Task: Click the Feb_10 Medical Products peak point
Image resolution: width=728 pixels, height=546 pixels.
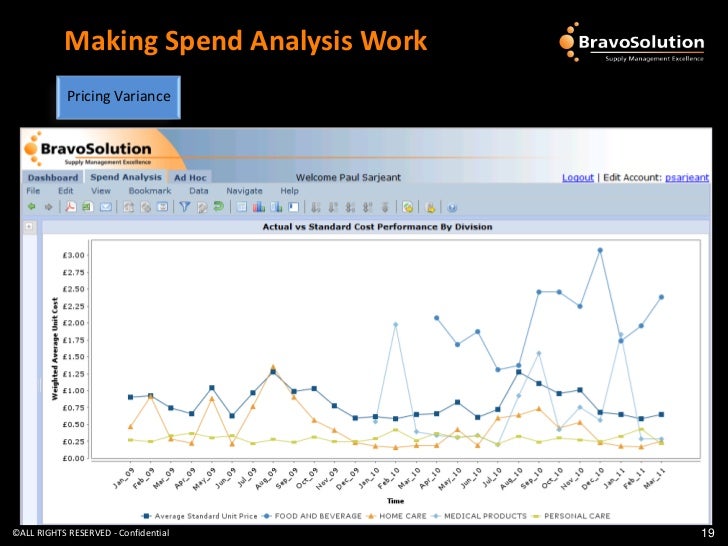Action: (x=396, y=325)
